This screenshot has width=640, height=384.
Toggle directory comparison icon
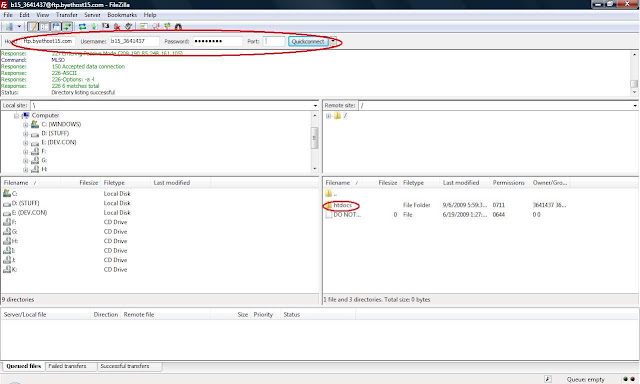[x=155, y=27]
